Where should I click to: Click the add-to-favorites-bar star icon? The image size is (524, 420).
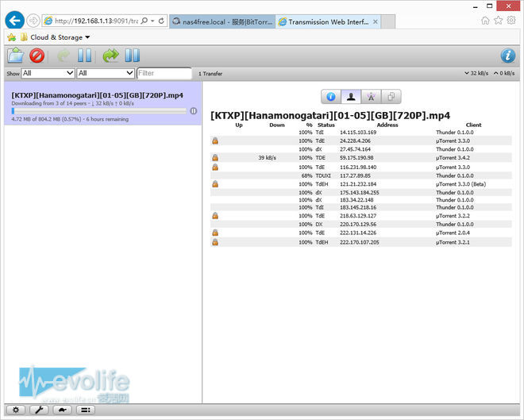(x=11, y=37)
